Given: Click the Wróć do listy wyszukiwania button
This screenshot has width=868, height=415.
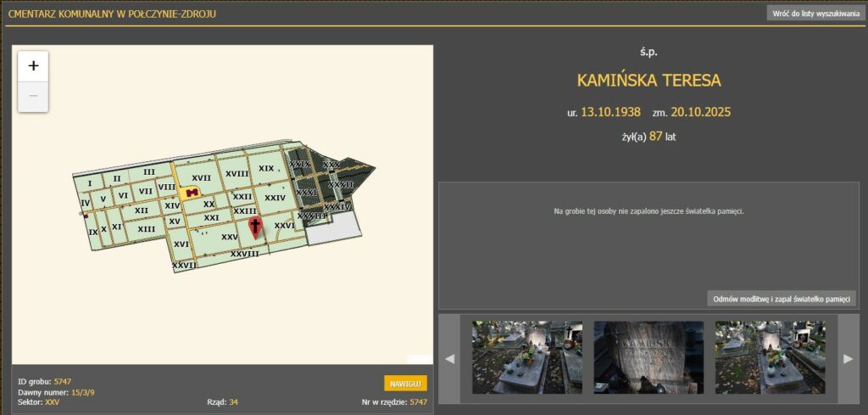Looking at the screenshot, I should [815, 14].
